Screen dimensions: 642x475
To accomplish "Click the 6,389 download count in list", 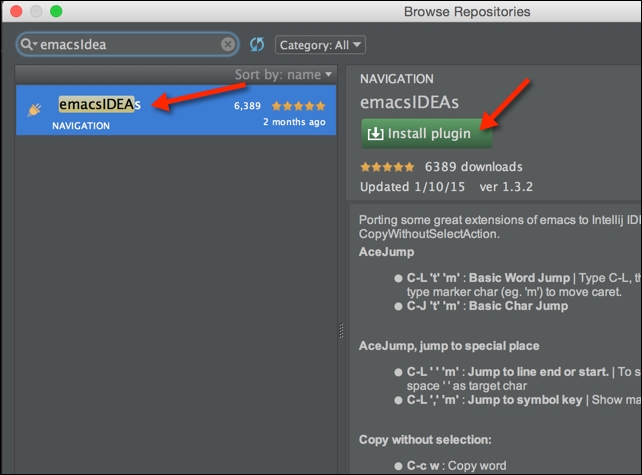I will (x=247, y=106).
